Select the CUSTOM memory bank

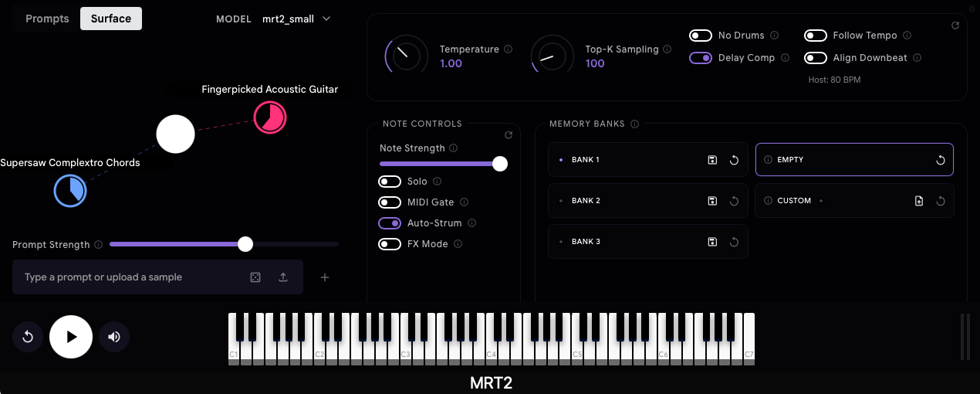click(x=854, y=201)
